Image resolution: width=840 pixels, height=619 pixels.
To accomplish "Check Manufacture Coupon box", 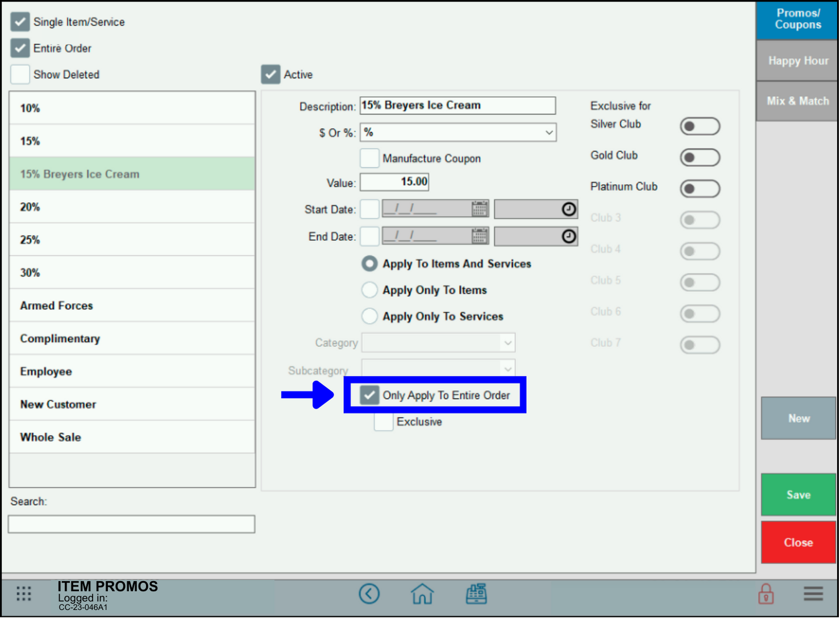I will pos(369,158).
